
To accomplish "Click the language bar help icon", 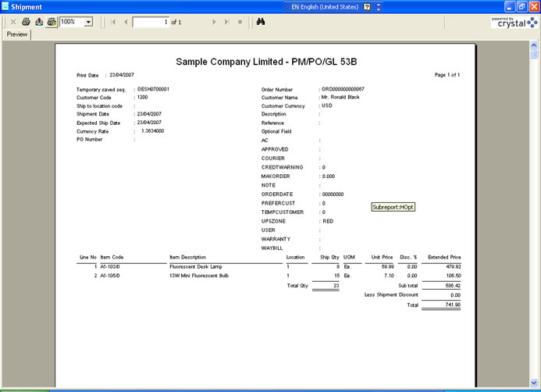I will tap(367, 7).
